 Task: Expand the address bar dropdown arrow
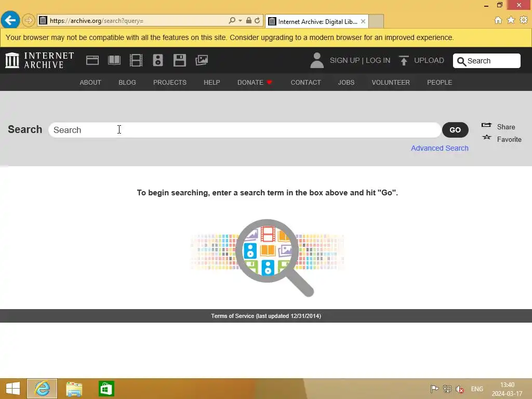coord(240,21)
